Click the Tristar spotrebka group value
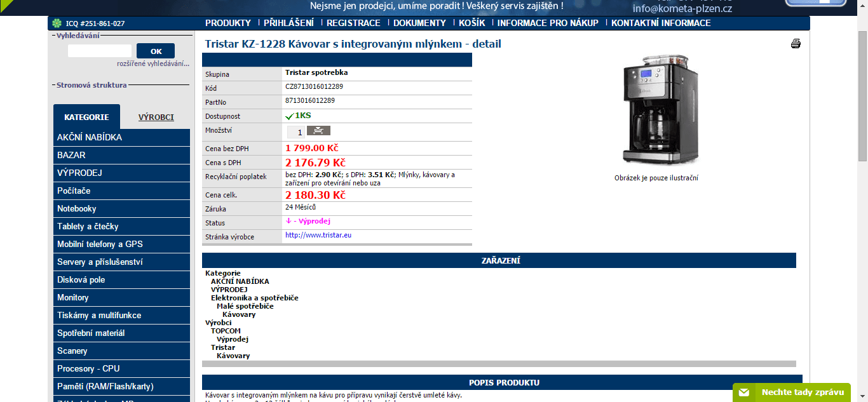The height and width of the screenshot is (402, 868). [316, 72]
